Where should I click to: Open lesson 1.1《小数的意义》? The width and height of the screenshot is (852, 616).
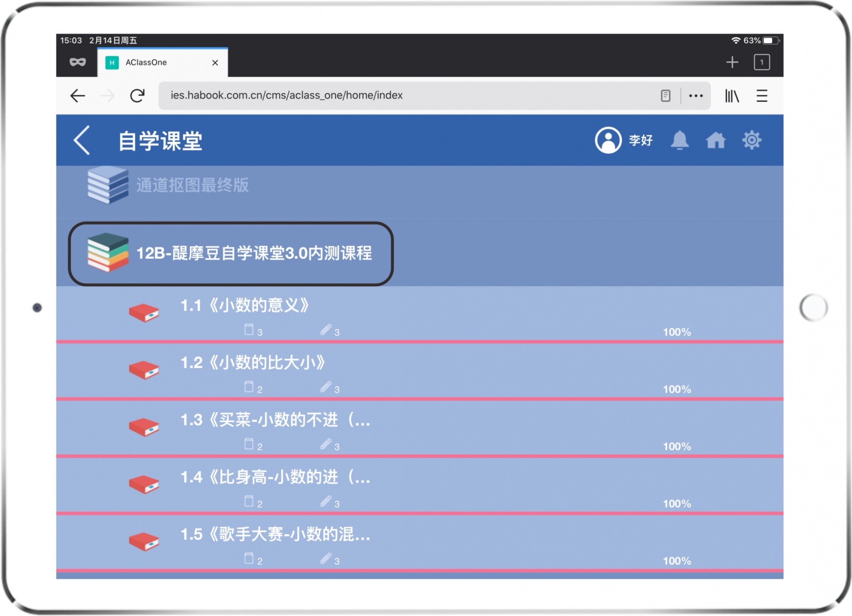[244, 306]
